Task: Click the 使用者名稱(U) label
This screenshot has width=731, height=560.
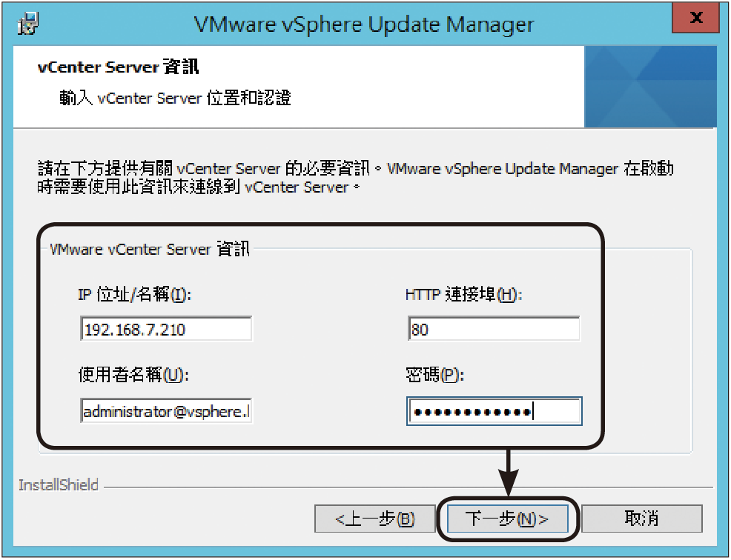Action: click(133, 375)
